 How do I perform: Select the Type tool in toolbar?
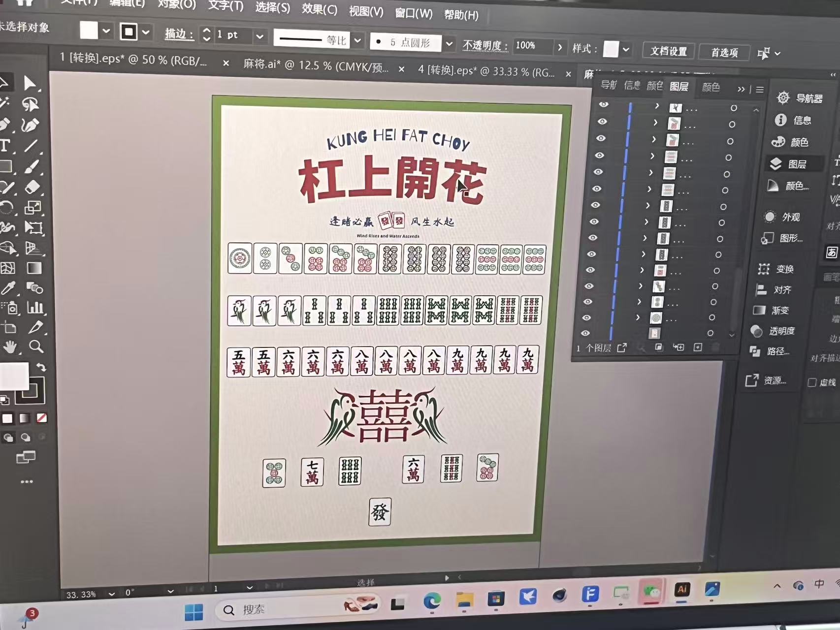pos(5,146)
